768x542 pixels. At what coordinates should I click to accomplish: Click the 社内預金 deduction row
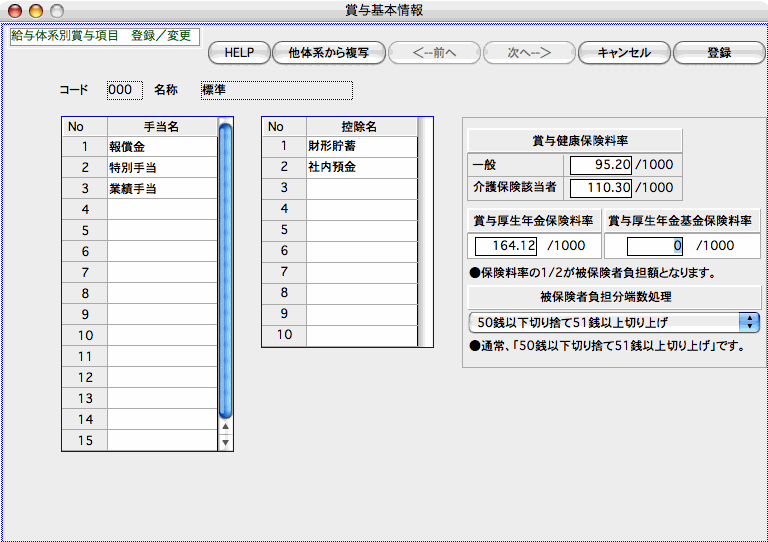pyautogui.click(x=361, y=167)
